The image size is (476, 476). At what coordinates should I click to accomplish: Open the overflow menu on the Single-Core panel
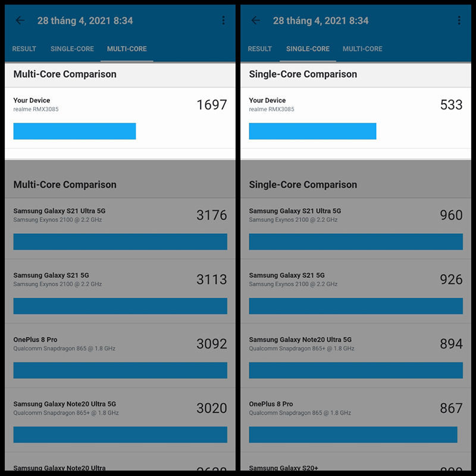[459, 20]
